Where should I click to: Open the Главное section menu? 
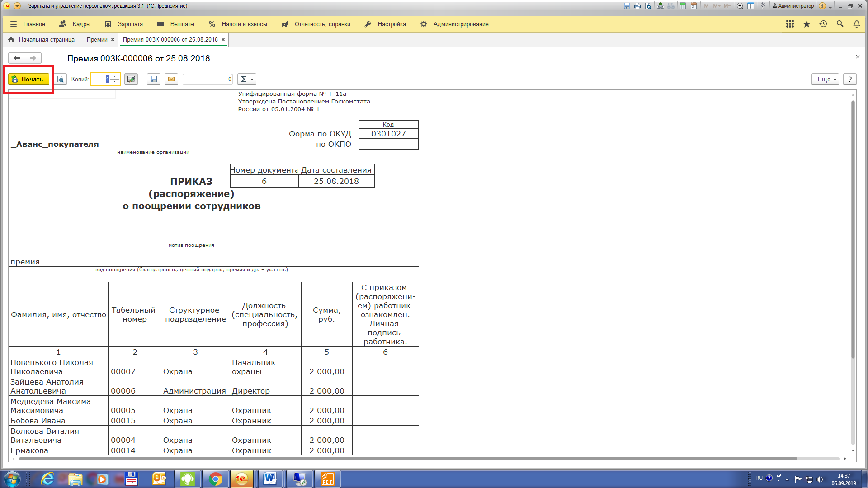(28, 24)
